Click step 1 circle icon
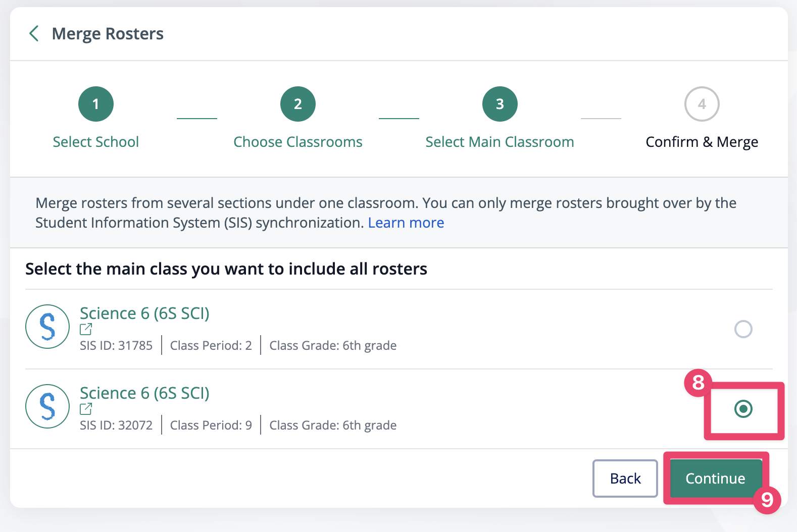The height and width of the screenshot is (532, 797). (x=96, y=104)
